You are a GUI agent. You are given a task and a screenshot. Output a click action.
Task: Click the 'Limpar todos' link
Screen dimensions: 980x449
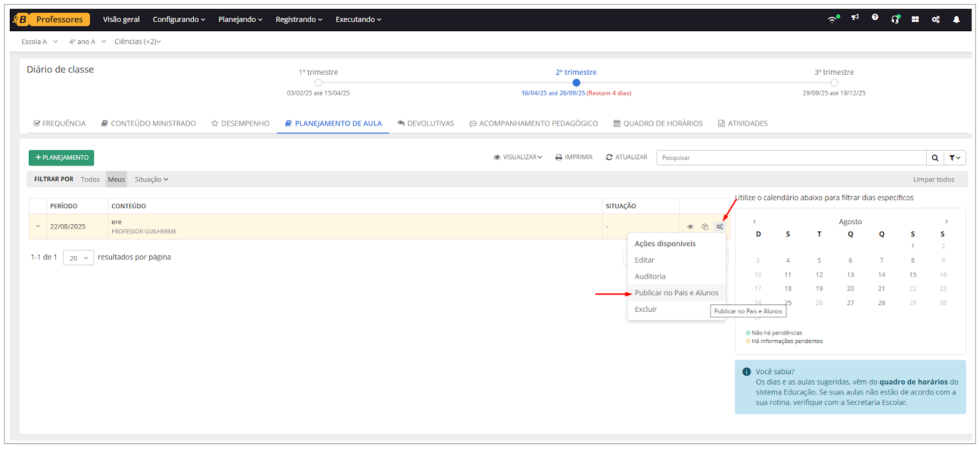(933, 179)
